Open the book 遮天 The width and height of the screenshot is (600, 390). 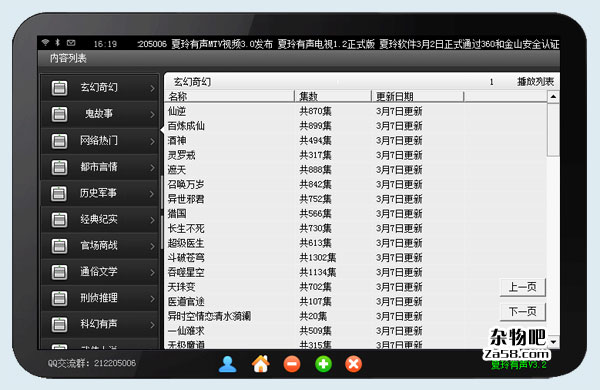[177, 170]
